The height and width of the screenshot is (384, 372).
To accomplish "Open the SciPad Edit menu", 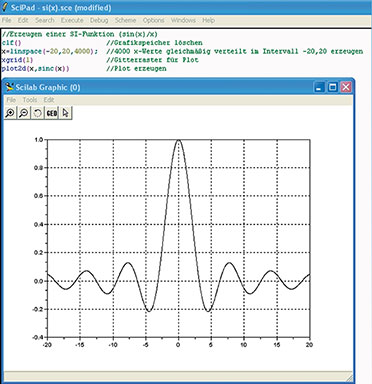I will [x=23, y=20].
